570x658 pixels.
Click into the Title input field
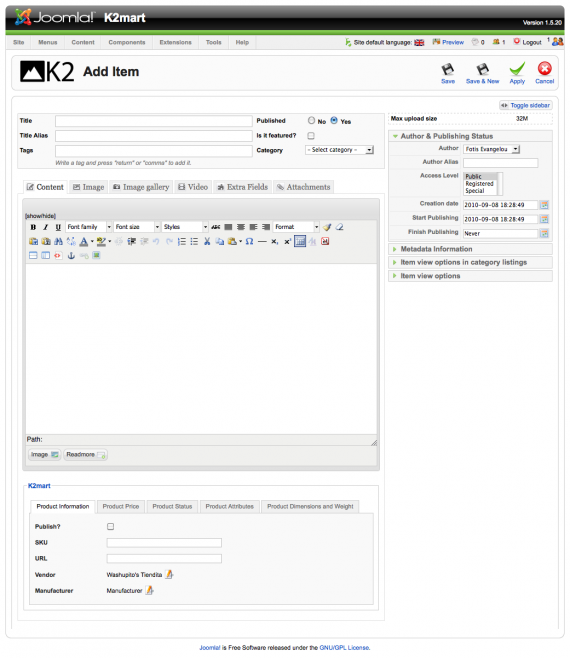pos(154,121)
